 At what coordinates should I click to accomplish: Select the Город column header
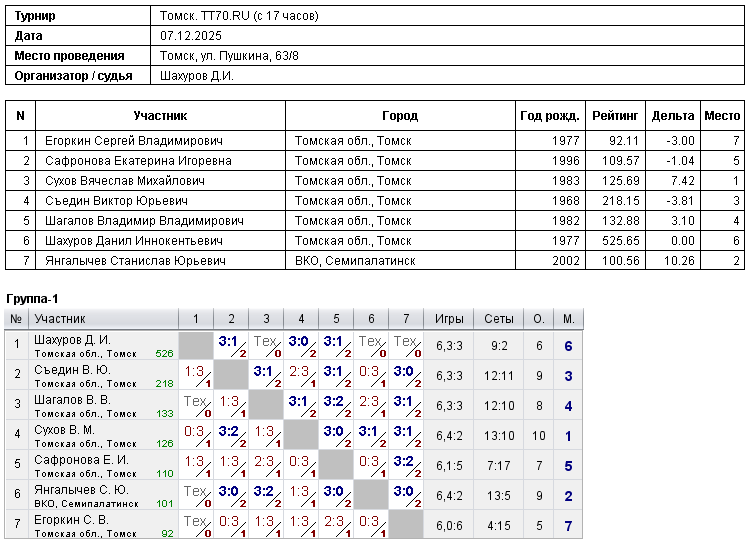[x=400, y=116]
